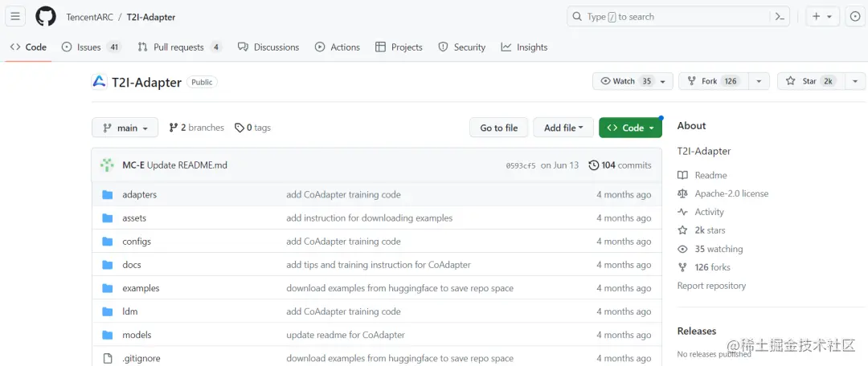This screenshot has width=868, height=366.
Task: Click the create new plus button
Action: coord(822,17)
